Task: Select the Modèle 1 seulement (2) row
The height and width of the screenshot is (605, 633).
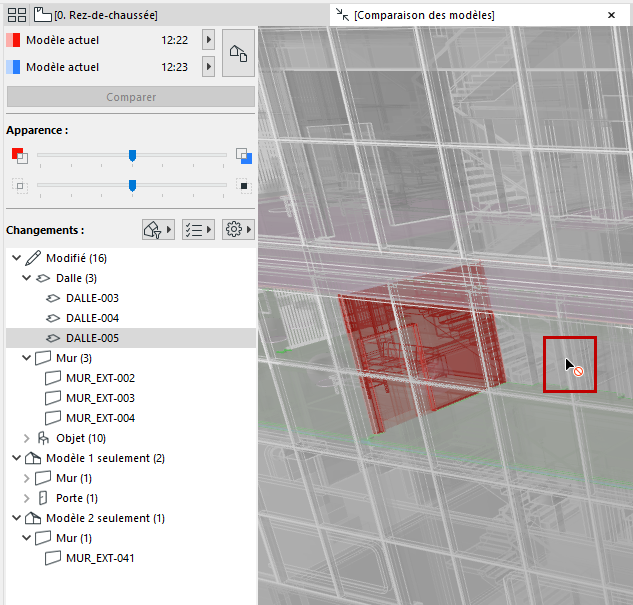Action: tap(131, 458)
